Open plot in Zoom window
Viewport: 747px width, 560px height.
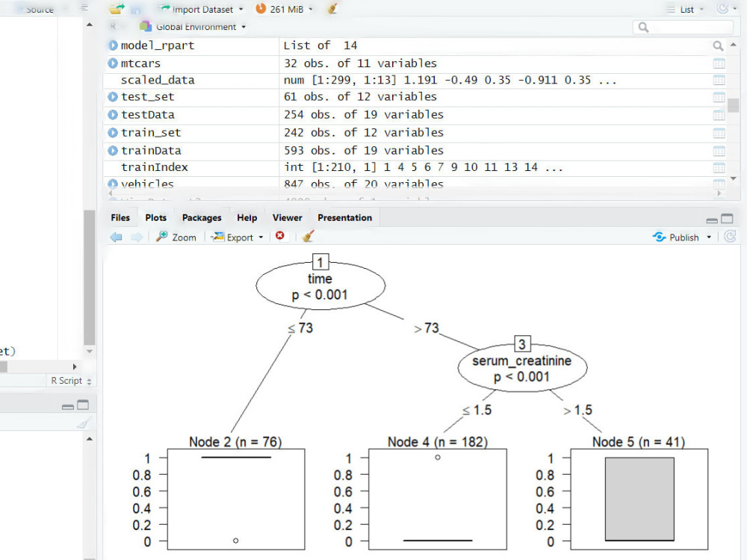(x=176, y=237)
